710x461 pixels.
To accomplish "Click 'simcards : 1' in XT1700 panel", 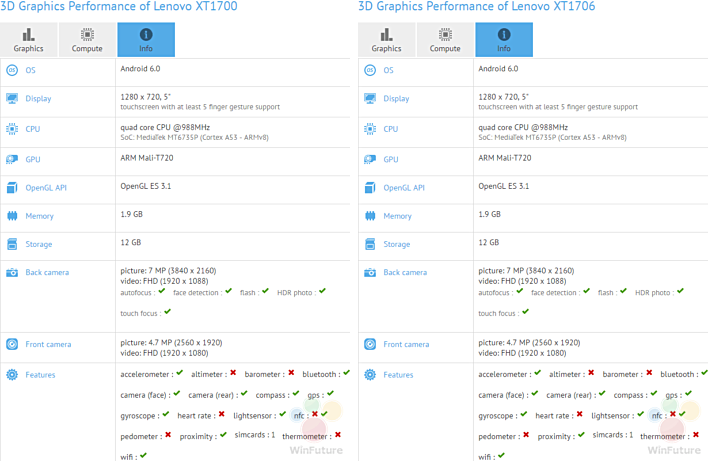I will pyautogui.click(x=255, y=435).
